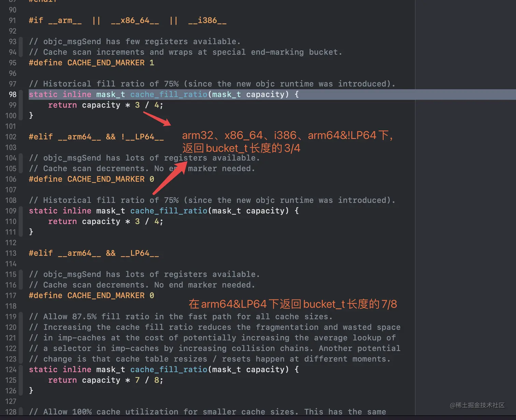Click cache_fill_ratio function name on line 124
The image size is (516, 420).
[x=169, y=370]
